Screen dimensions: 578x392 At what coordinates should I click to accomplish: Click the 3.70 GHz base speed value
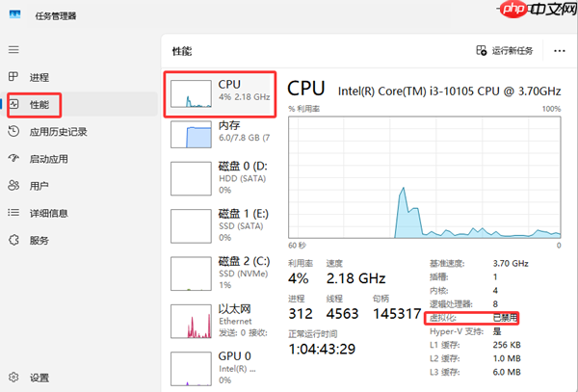click(x=511, y=264)
